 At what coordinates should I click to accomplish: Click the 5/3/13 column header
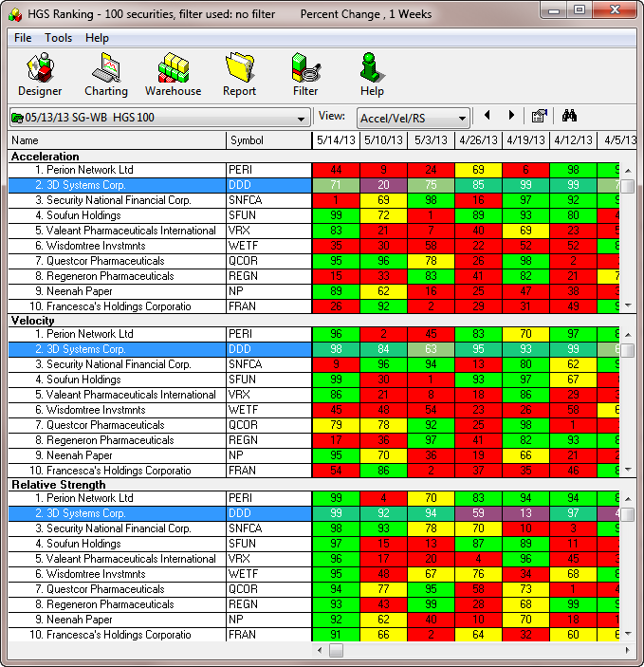[431, 140]
